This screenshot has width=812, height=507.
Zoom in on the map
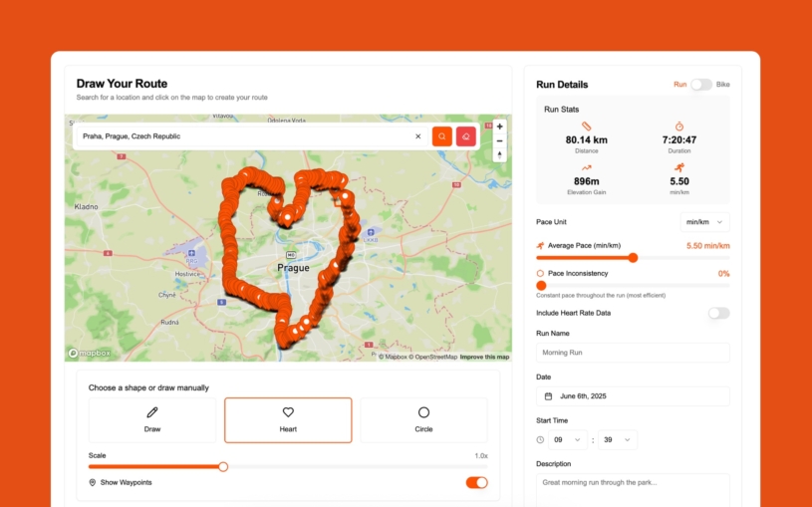pos(499,127)
